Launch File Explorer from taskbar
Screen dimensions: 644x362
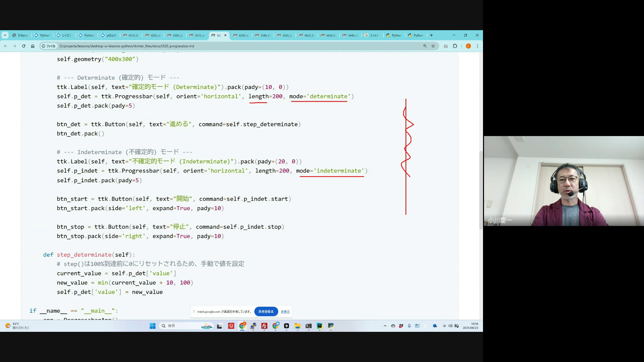tap(297, 326)
